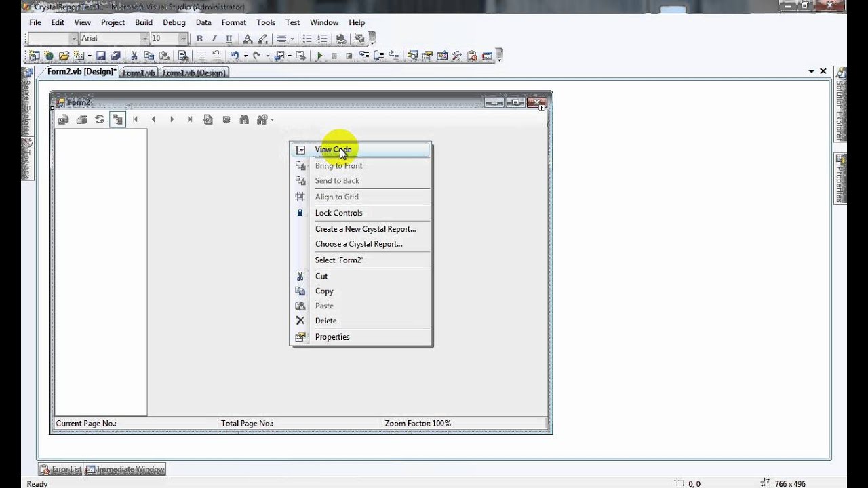Open Properties from the context menu
868x488 pixels.
(x=361, y=337)
